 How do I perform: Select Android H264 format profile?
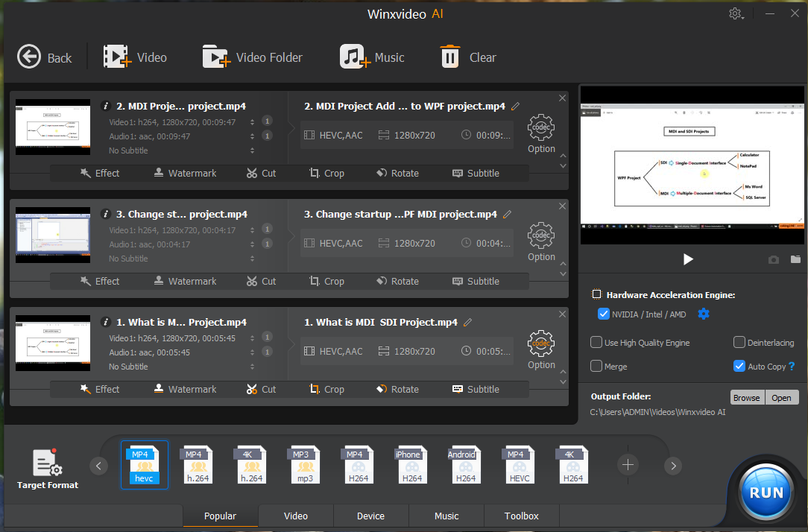(466, 465)
